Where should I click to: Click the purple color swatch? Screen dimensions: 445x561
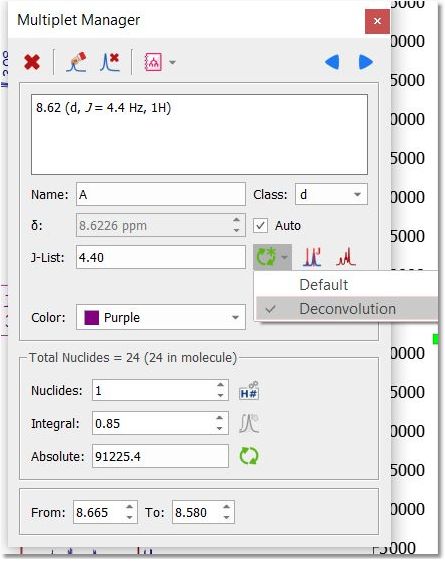[x=91, y=317]
